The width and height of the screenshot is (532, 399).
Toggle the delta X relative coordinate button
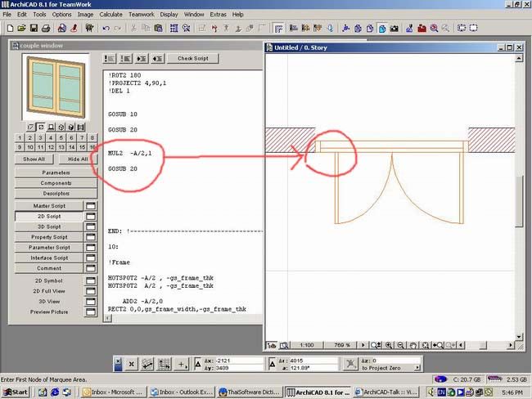198,364
